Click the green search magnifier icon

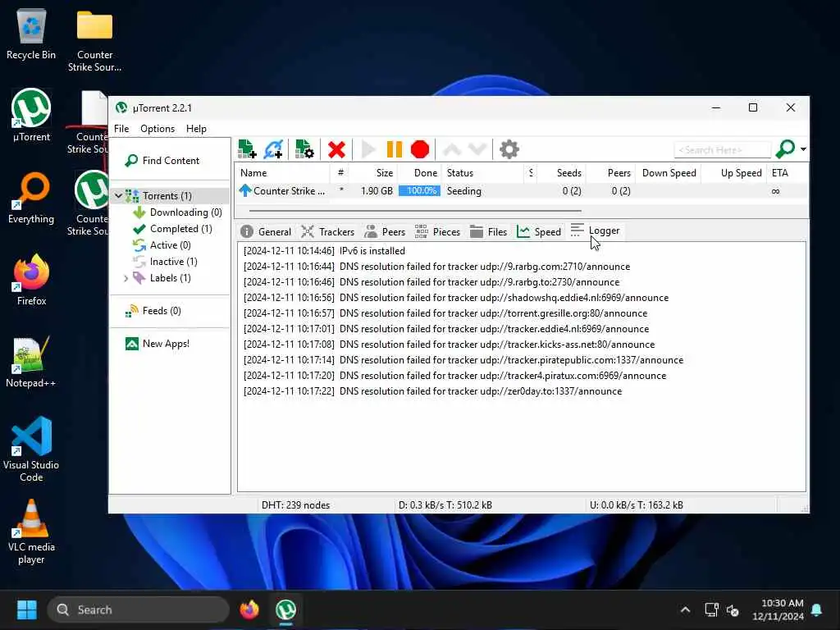785,149
